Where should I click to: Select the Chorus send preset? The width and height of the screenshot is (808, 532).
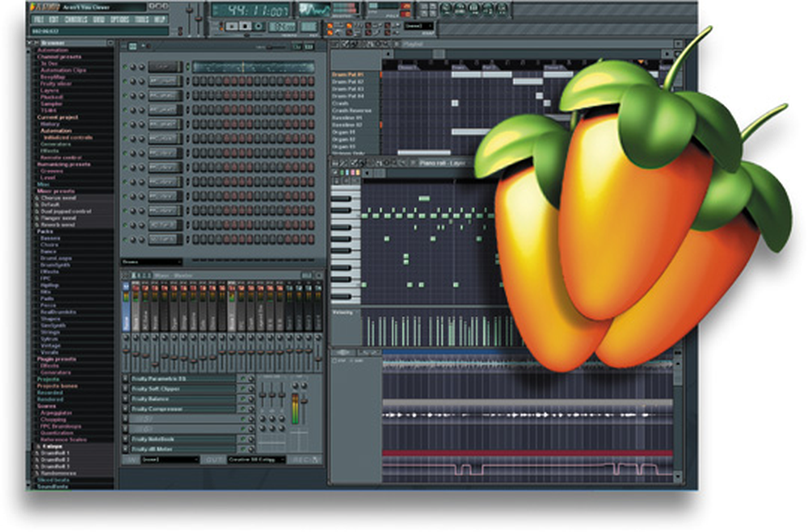click(58, 198)
